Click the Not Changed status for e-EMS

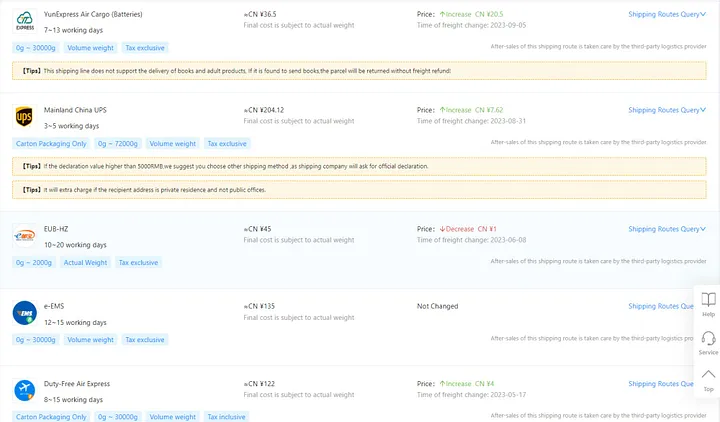(438, 306)
